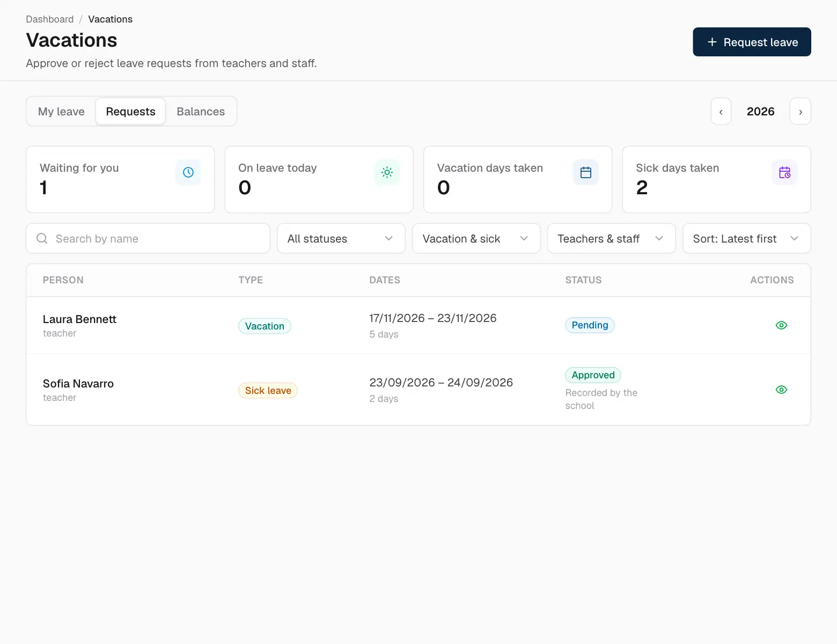This screenshot has width=837, height=644.
Task: Click the magnifier icon in the search box
Action: point(42,238)
